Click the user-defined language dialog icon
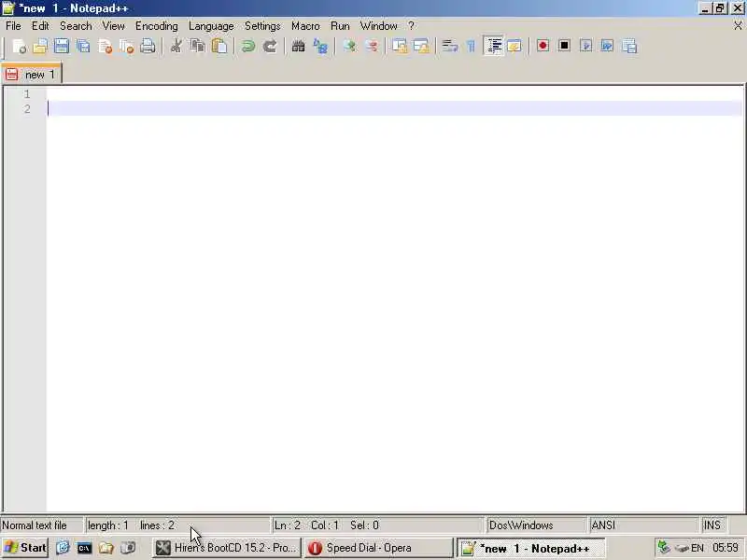This screenshot has width=747, height=560. pos(514,46)
